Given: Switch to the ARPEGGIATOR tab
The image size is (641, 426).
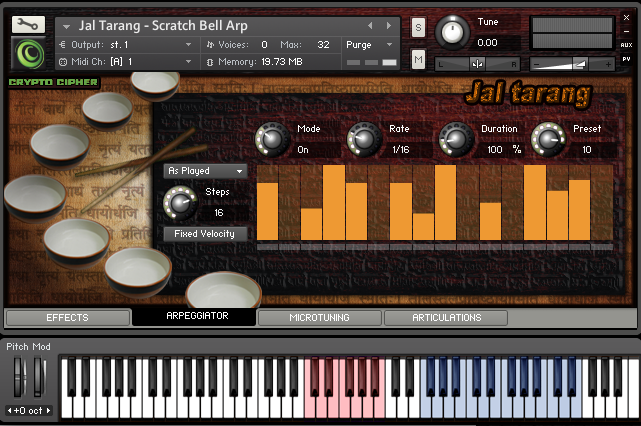Looking at the screenshot, I should tap(195, 316).
